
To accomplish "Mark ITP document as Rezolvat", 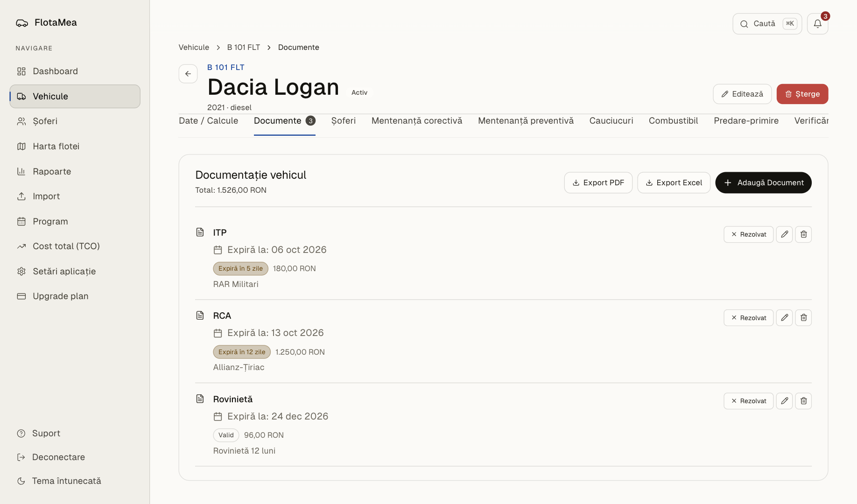I will point(748,234).
